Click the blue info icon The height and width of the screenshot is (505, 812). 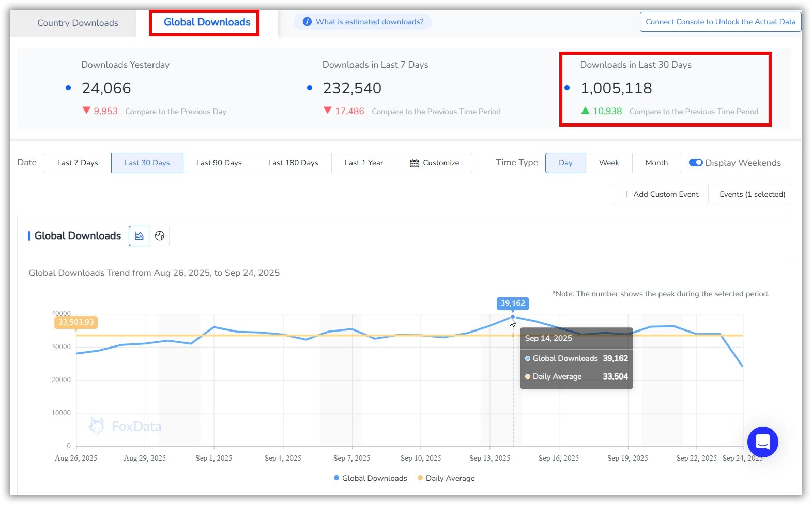click(x=307, y=22)
